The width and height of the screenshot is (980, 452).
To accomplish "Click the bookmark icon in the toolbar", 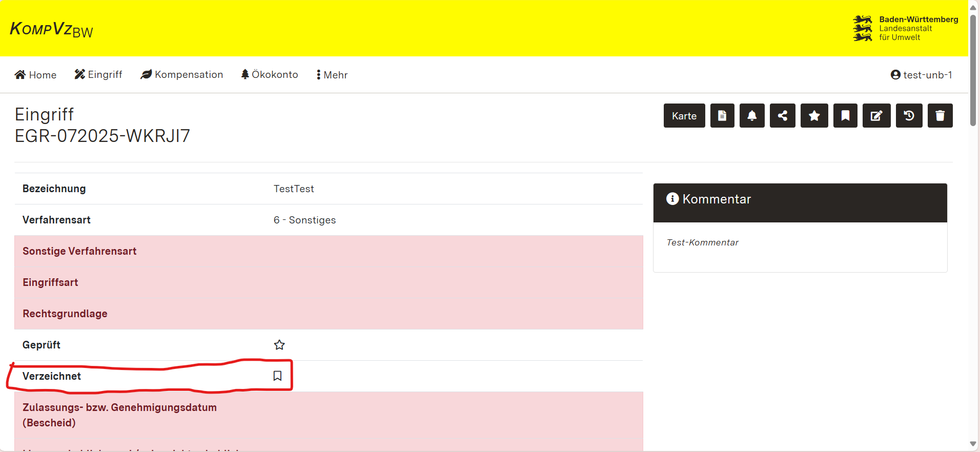I will (x=845, y=116).
